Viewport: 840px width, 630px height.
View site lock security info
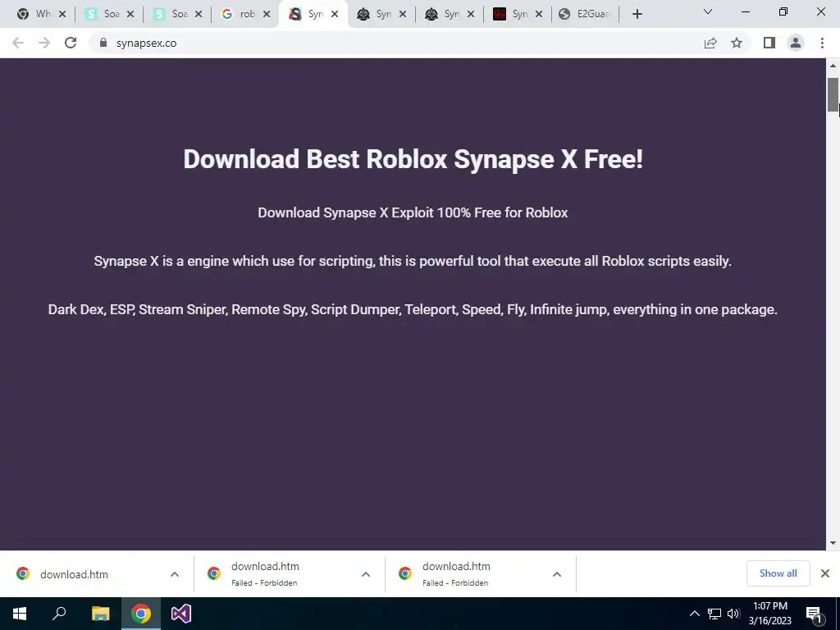103,43
